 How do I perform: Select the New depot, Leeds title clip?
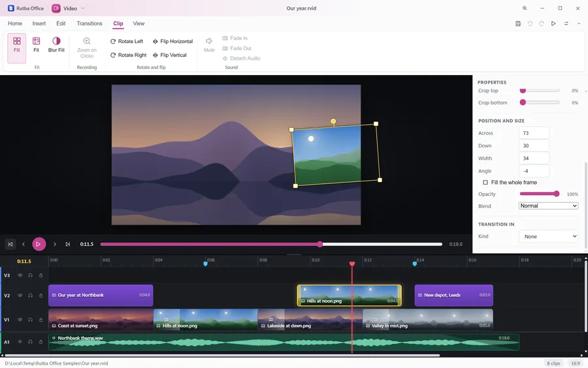pyautogui.click(x=454, y=296)
